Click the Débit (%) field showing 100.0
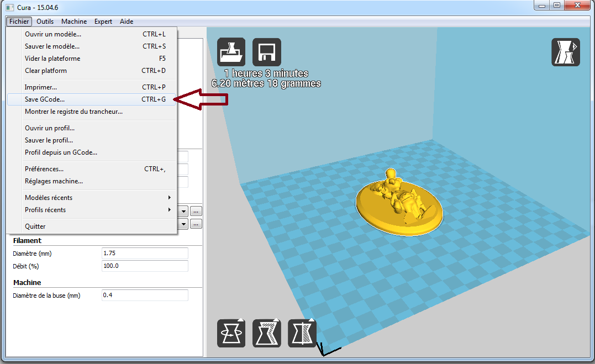The width and height of the screenshot is (595, 364). (x=145, y=266)
